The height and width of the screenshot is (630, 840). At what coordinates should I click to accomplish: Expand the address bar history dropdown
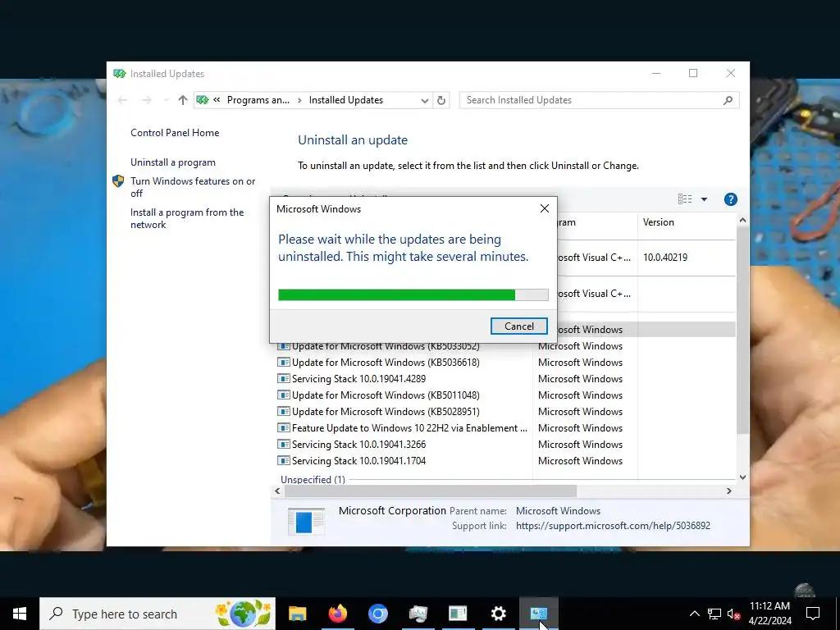tap(424, 101)
